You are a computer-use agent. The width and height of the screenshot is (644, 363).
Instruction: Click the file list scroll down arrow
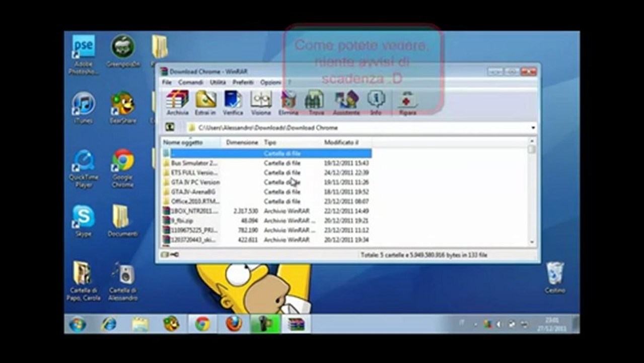coord(532,243)
